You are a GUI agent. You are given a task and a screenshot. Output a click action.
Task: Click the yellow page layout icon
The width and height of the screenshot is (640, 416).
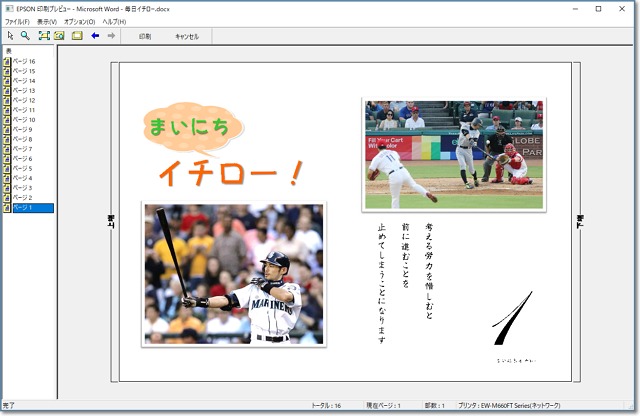click(x=77, y=35)
